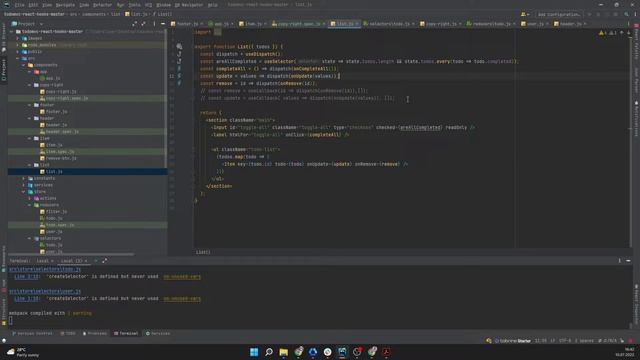Open the Windows Start menu

pos(254,352)
